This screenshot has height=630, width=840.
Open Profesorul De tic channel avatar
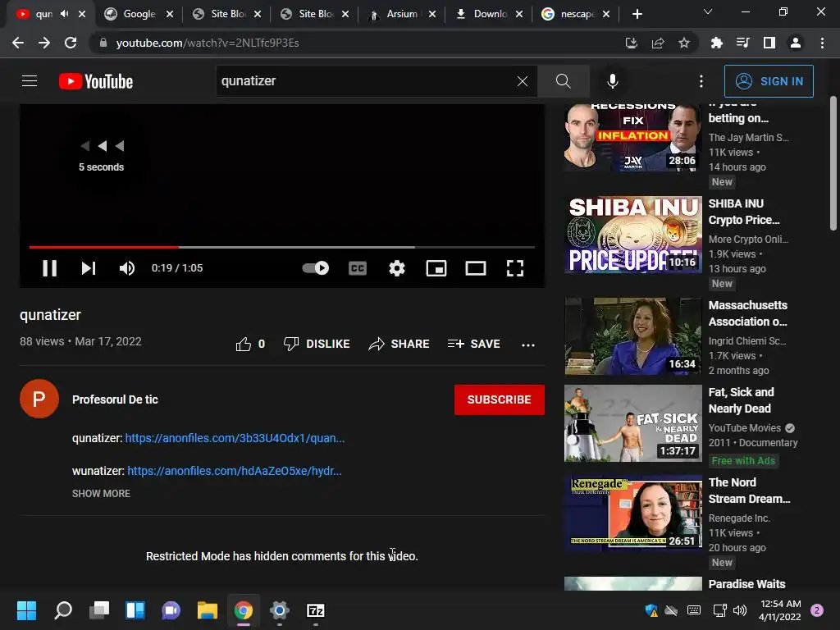point(39,399)
